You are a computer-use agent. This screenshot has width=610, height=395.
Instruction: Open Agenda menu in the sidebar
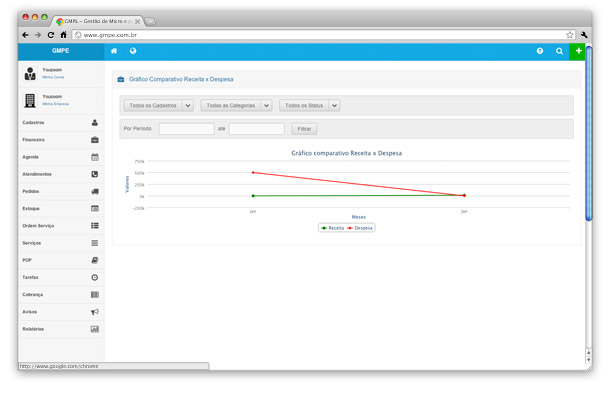click(x=61, y=157)
